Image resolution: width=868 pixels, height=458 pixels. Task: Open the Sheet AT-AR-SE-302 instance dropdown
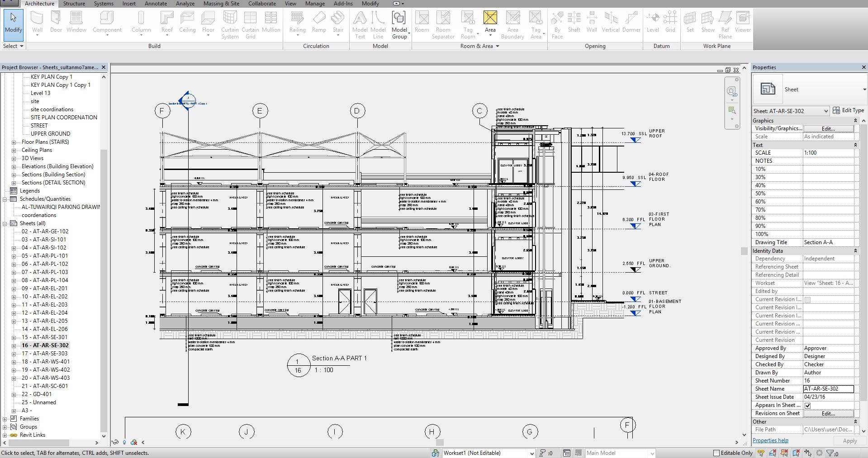click(x=825, y=111)
